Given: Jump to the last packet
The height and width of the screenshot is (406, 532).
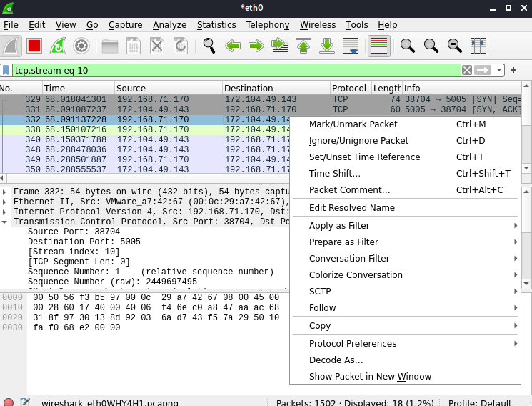Looking at the screenshot, I should click(x=327, y=46).
